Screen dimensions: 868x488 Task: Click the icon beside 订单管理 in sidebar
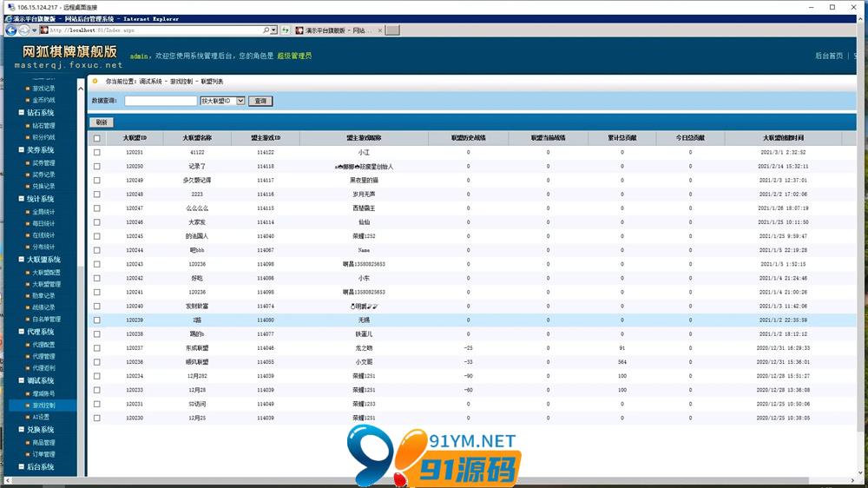[28, 454]
